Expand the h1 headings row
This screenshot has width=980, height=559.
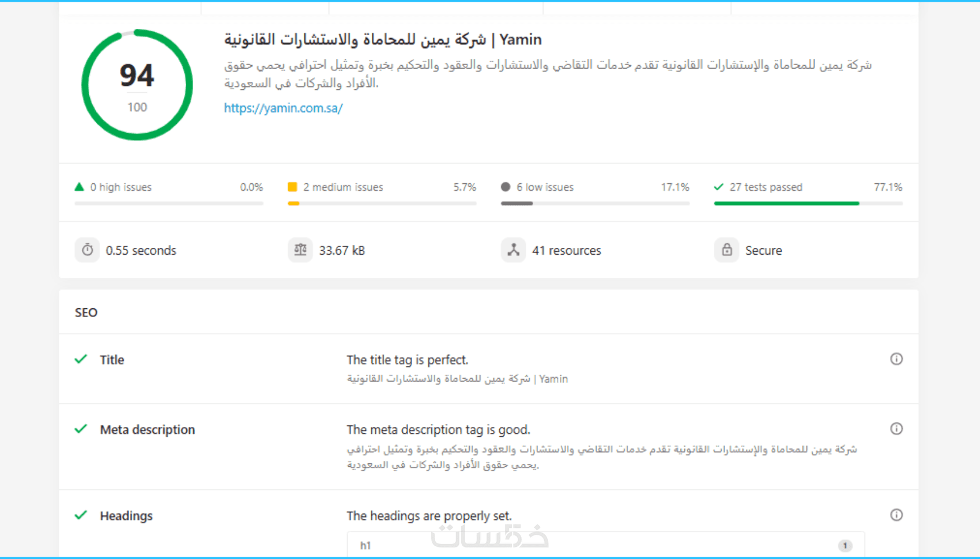click(605, 545)
